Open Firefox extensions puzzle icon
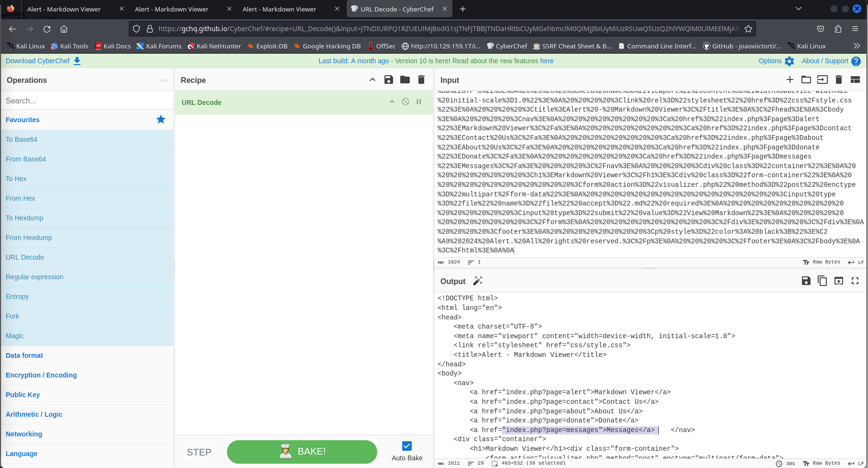The height and width of the screenshot is (468, 868). pos(838,29)
